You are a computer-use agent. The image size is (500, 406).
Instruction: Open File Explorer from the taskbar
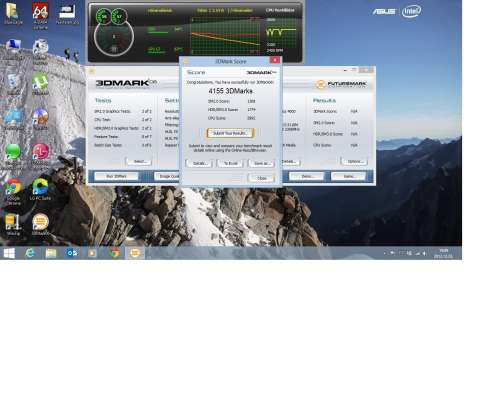tap(51, 253)
